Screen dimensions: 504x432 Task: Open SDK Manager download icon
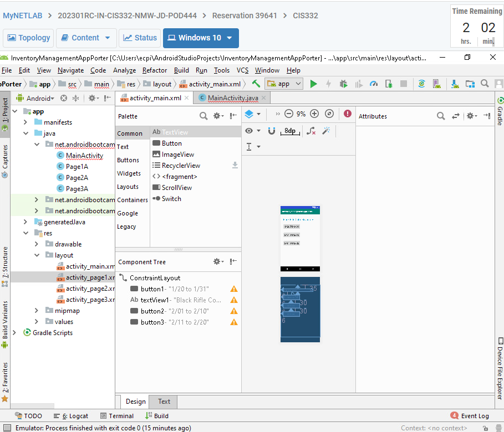click(x=455, y=84)
